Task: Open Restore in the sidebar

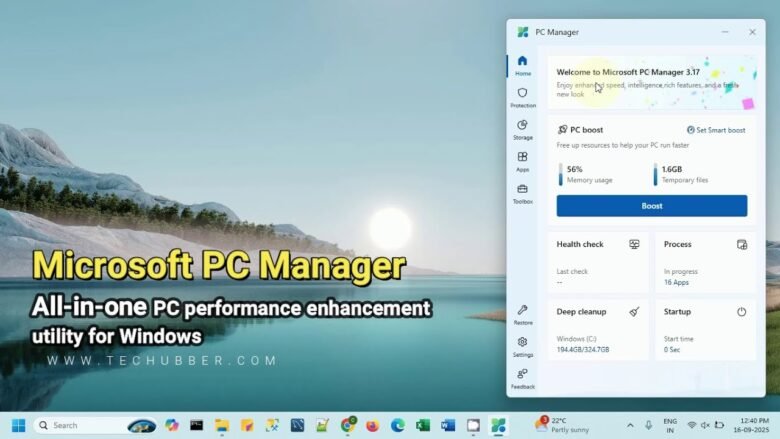Action: (x=522, y=315)
